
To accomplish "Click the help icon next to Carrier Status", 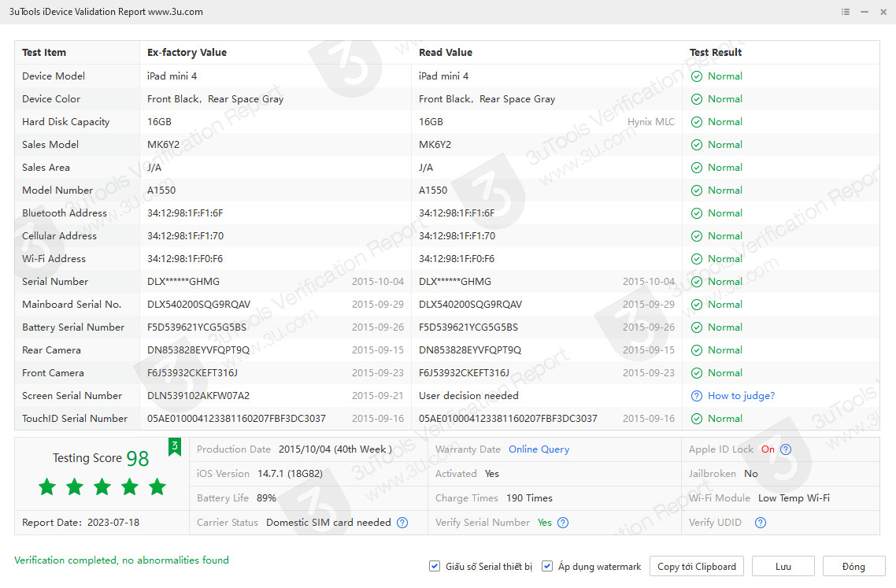I will coord(402,523).
